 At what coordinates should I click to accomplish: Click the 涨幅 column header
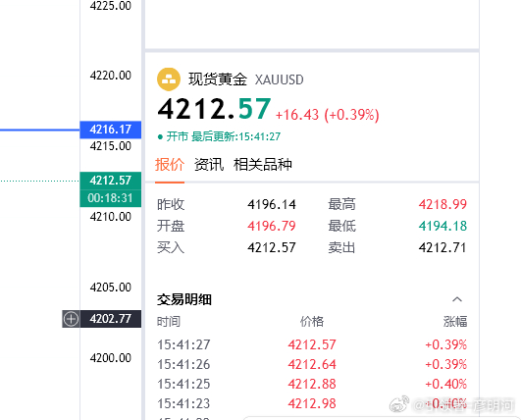(x=455, y=322)
